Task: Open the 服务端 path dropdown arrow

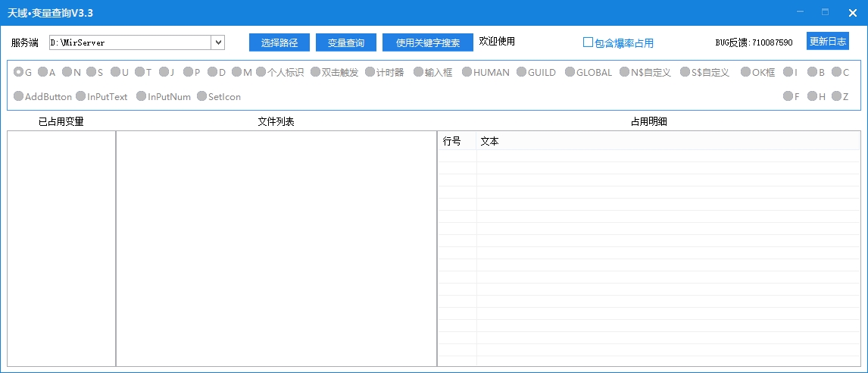Action: [217, 42]
